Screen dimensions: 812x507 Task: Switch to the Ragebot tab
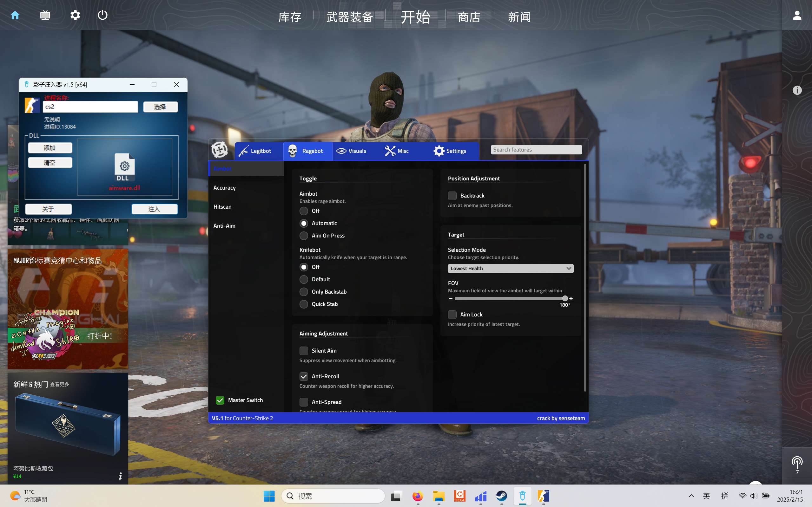(x=308, y=151)
